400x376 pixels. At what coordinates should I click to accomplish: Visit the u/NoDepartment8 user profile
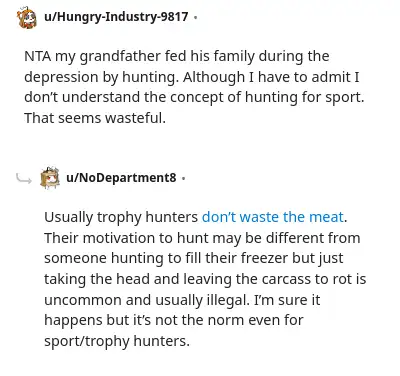(x=121, y=178)
